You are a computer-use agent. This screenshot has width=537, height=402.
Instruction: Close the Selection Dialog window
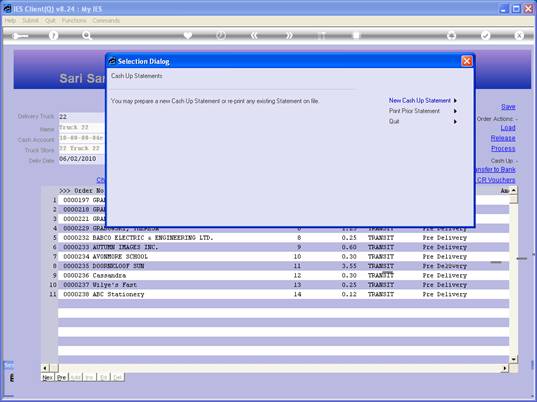point(466,61)
